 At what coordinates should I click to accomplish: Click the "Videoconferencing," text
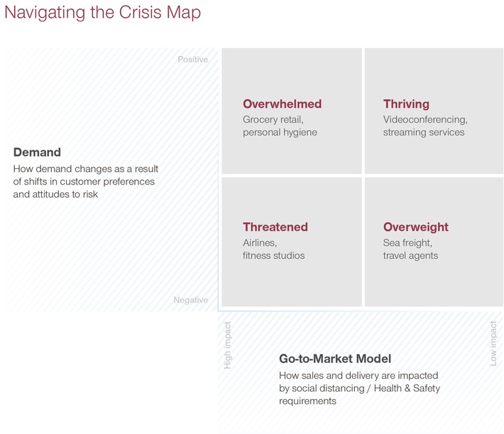pos(425,120)
